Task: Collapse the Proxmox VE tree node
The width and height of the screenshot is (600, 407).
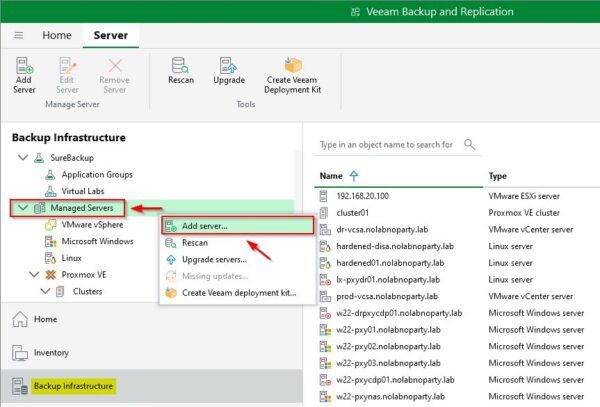Action: (x=34, y=274)
